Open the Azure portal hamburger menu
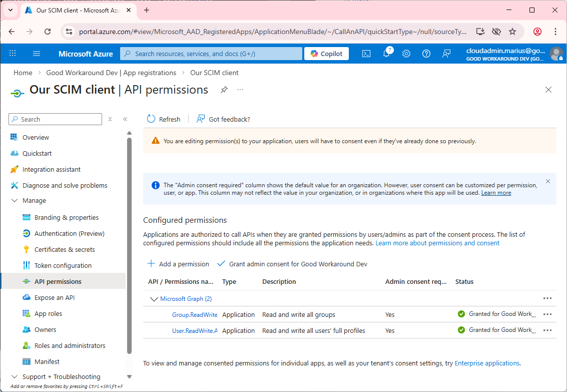The height and width of the screenshot is (392, 567). point(37,54)
